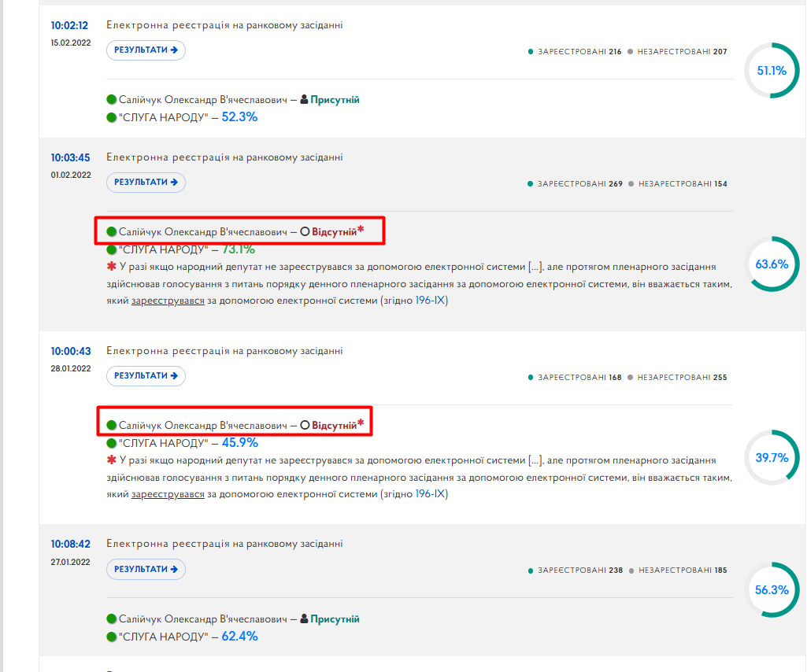
Task: Click date 15.02.2022 text
Action: pyautogui.click(x=71, y=42)
